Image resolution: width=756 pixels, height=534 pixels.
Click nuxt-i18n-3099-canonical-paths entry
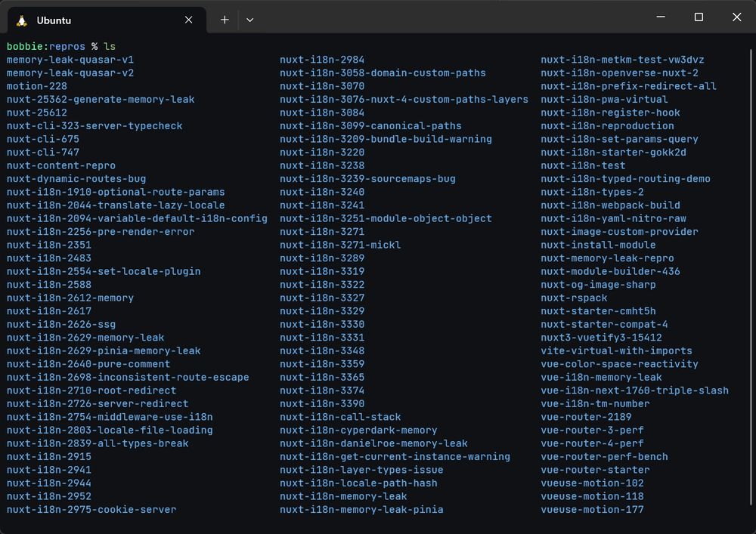[x=370, y=125]
